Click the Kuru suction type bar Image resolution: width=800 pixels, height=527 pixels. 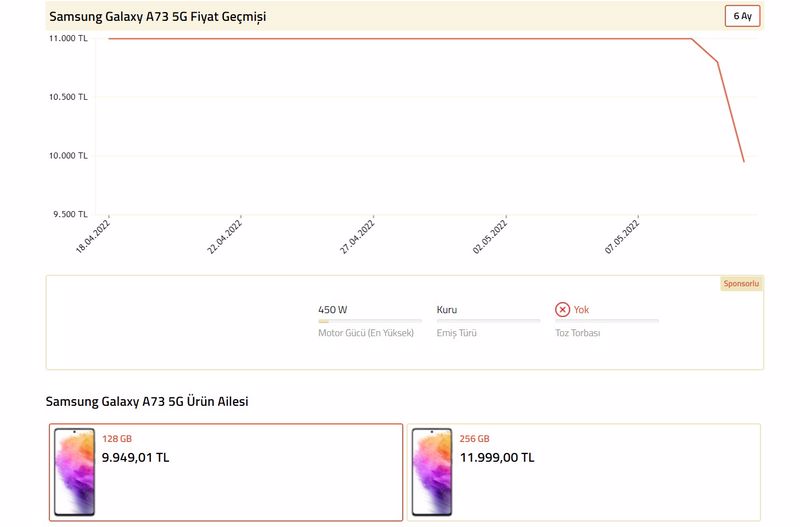(488, 321)
